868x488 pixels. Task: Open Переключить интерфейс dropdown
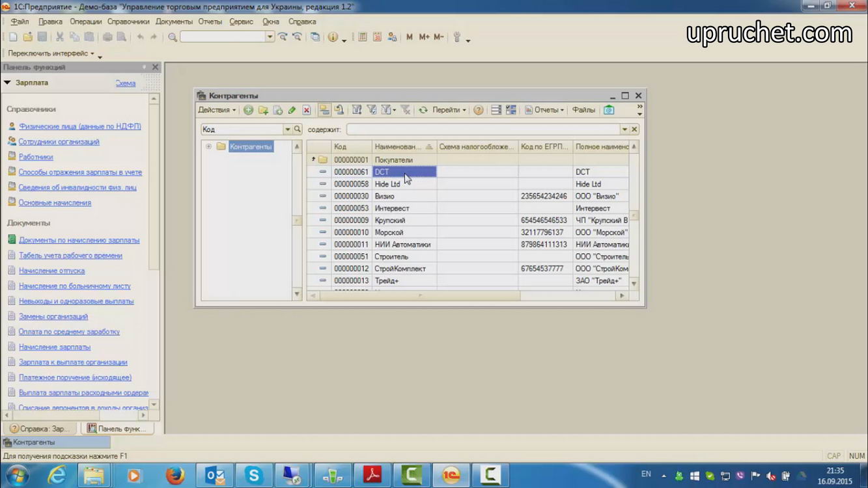click(x=51, y=53)
